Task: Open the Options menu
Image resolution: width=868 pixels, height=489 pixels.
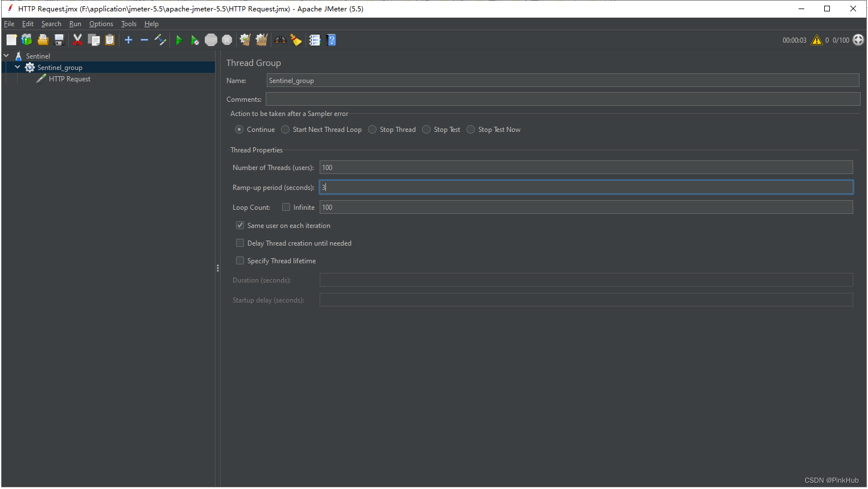Action: click(x=101, y=24)
